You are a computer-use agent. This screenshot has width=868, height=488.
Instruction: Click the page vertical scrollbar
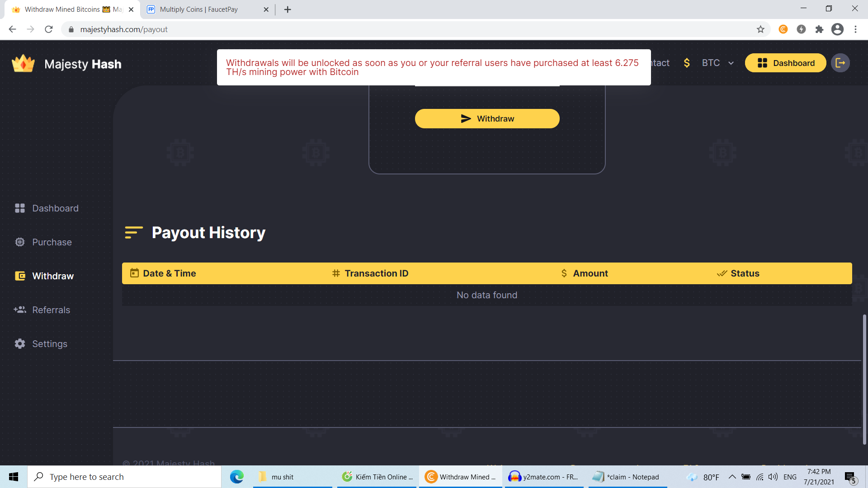point(864,380)
